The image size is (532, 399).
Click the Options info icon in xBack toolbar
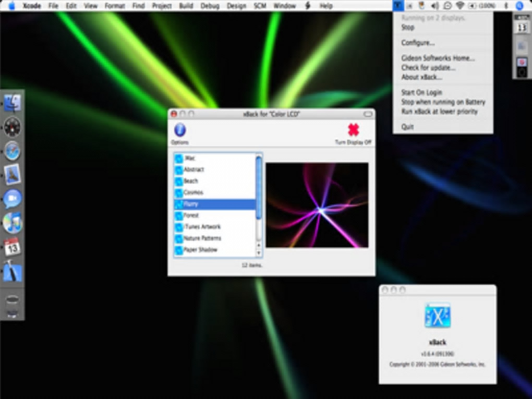pyautogui.click(x=180, y=130)
